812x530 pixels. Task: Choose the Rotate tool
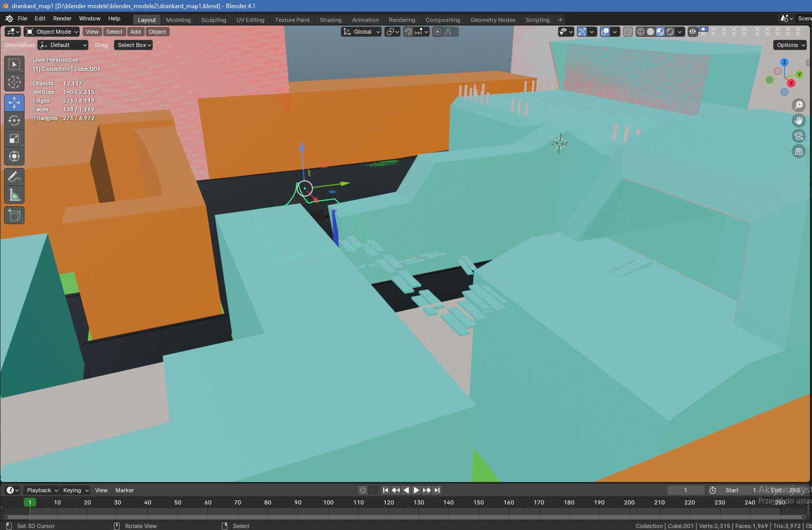[14, 121]
